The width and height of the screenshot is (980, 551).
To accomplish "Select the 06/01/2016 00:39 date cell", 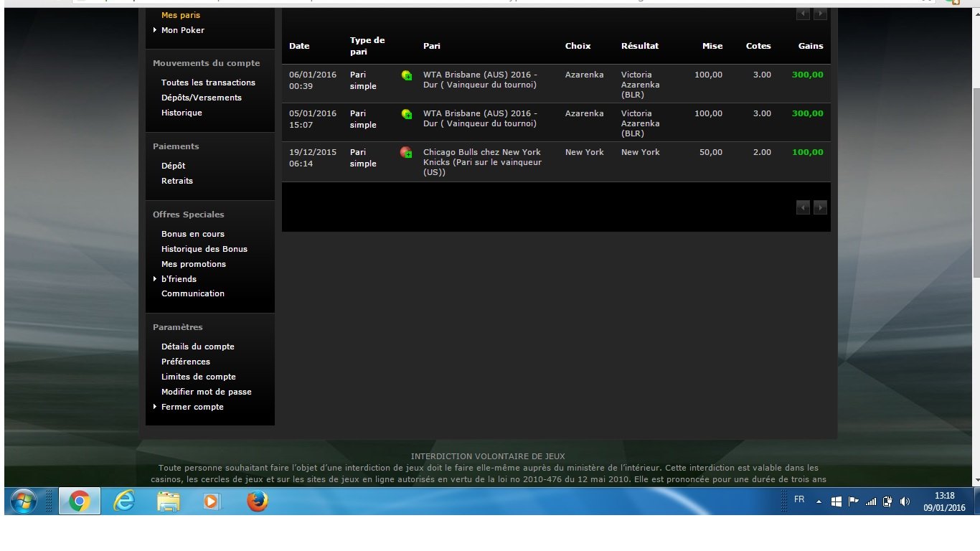I will (x=313, y=80).
